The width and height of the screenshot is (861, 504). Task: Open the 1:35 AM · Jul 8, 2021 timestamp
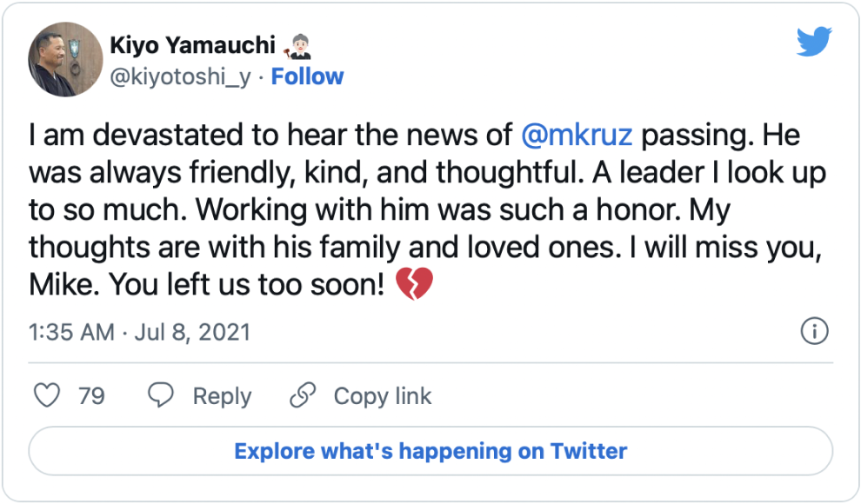pos(139,331)
